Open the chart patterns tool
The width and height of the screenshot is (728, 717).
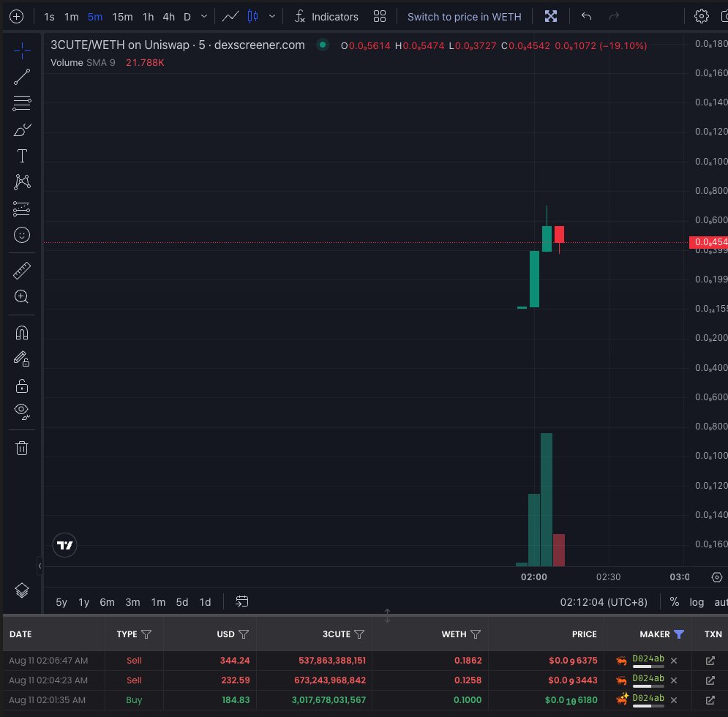click(22, 181)
